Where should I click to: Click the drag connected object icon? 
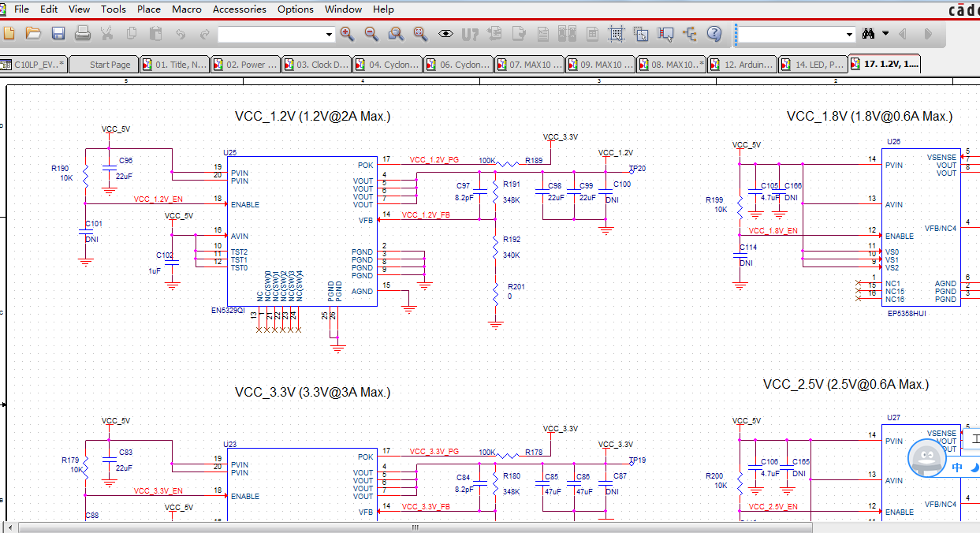click(665, 34)
